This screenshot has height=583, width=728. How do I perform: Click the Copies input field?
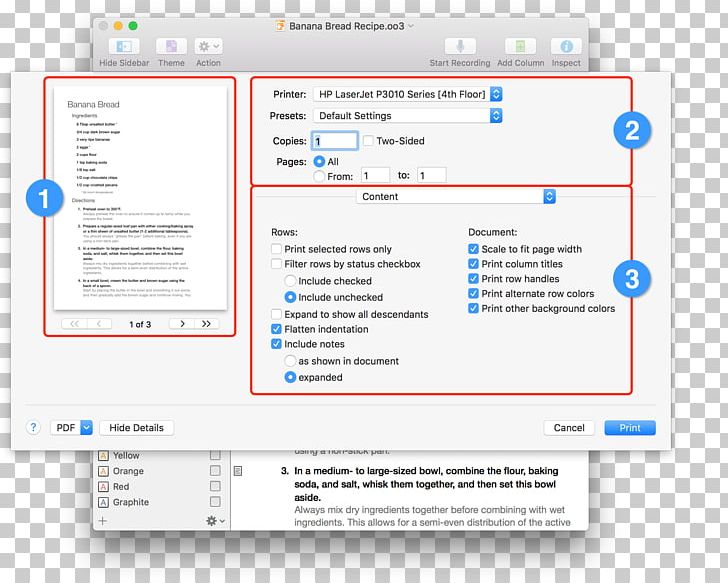pyautogui.click(x=335, y=142)
